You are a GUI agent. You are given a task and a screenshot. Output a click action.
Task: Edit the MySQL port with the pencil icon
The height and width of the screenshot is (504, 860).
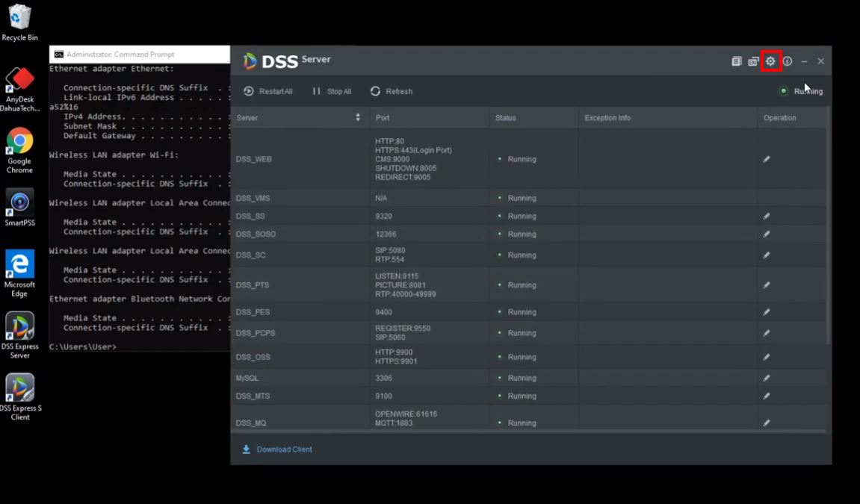pos(767,378)
